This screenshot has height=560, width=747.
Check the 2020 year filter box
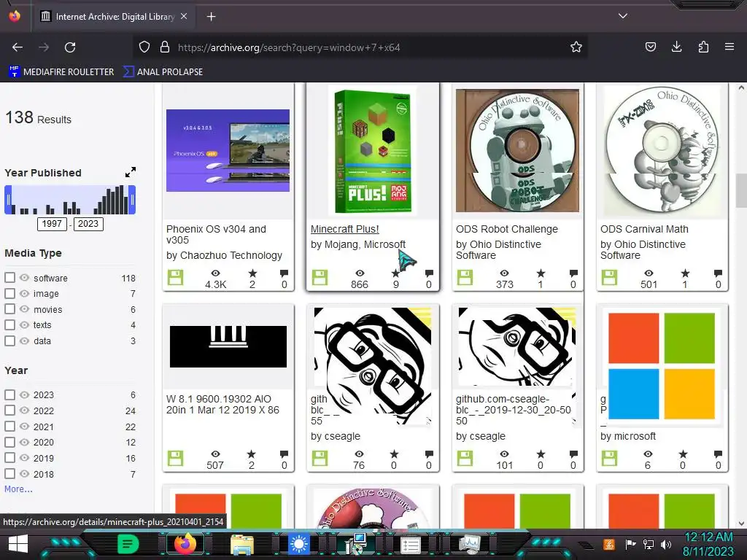click(x=9, y=442)
